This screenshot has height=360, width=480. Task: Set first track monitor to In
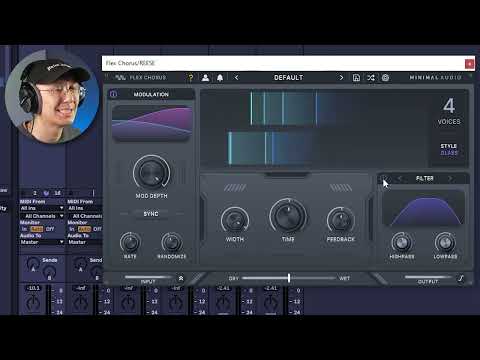click(x=24, y=229)
